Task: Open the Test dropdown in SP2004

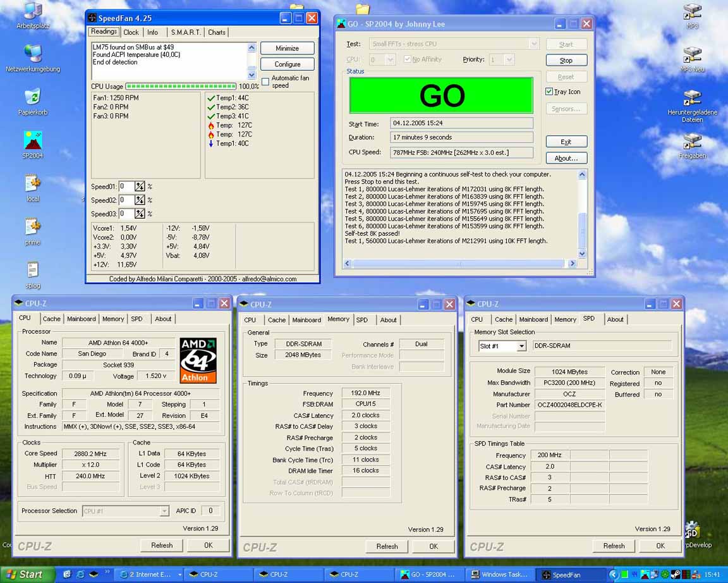Action: pos(534,44)
